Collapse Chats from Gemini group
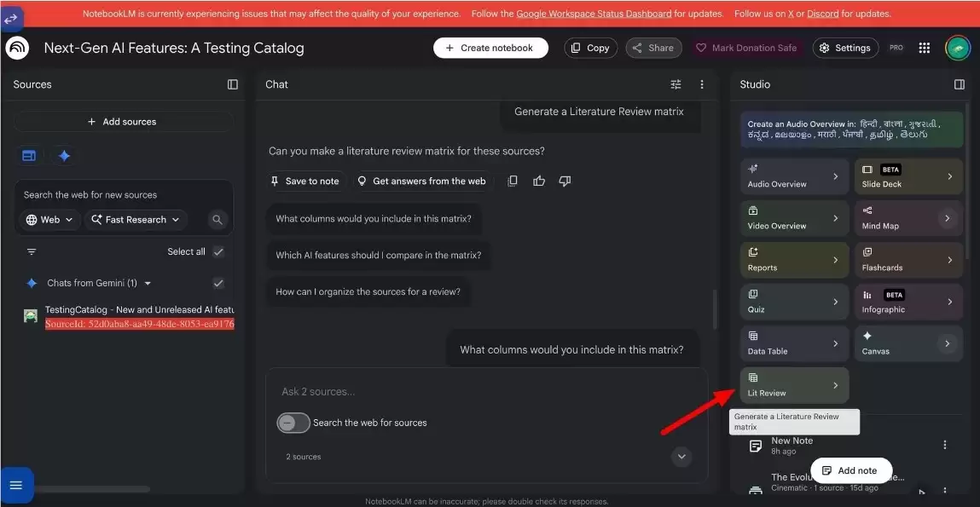The height and width of the screenshot is (507, 980). click(x=148, y=284)
